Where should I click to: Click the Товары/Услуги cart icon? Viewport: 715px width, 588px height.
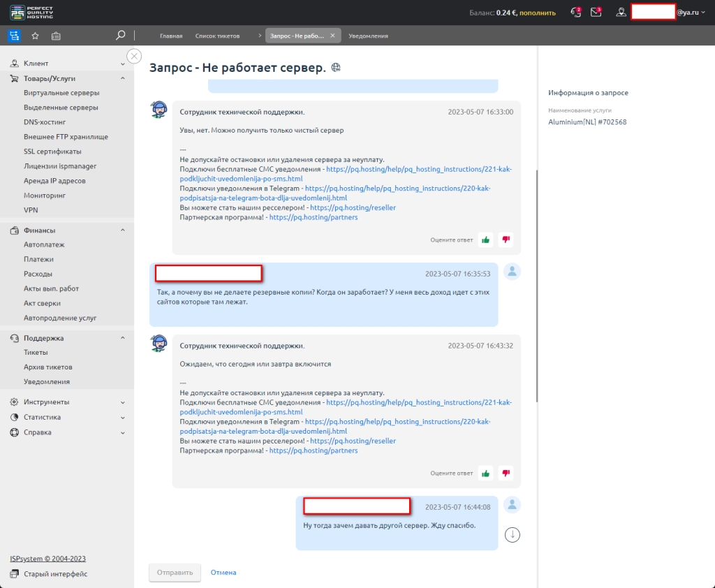coord(15,78)
